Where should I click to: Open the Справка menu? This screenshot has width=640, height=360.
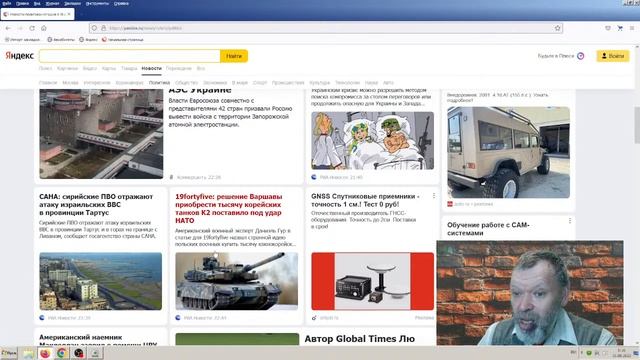(x=121, y=3)
